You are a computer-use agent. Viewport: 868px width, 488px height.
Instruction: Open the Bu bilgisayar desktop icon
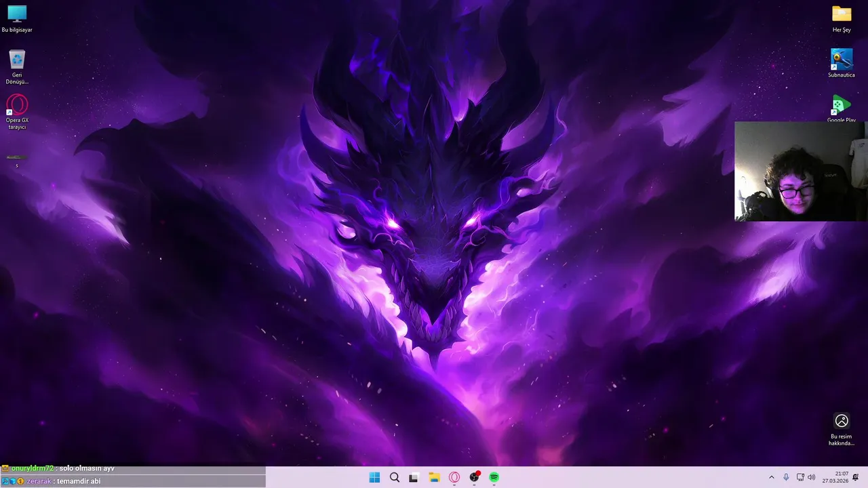pyautogui.click(x=17, y=19)
